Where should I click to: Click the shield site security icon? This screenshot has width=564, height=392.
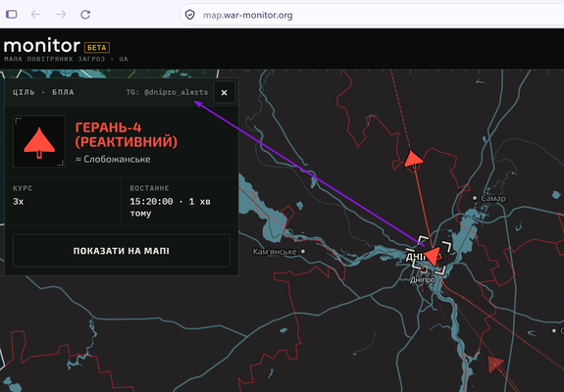190,15
